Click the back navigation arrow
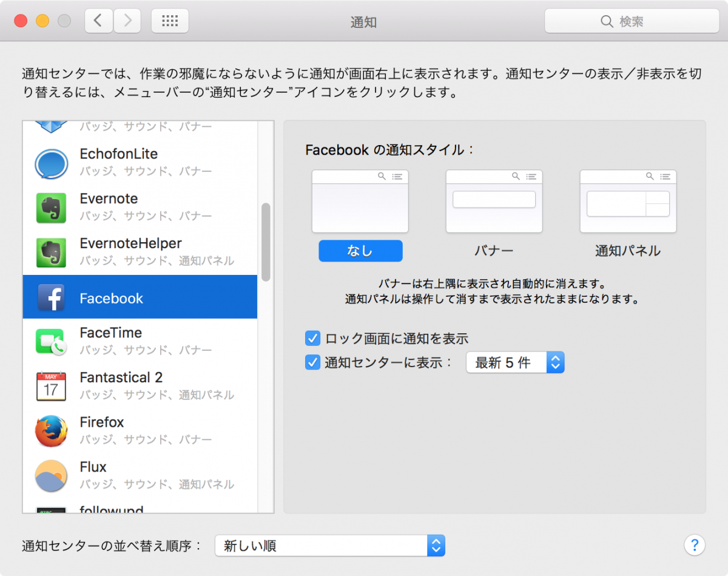Viewport: 728px width, 576px height. [x=98, y=20]
